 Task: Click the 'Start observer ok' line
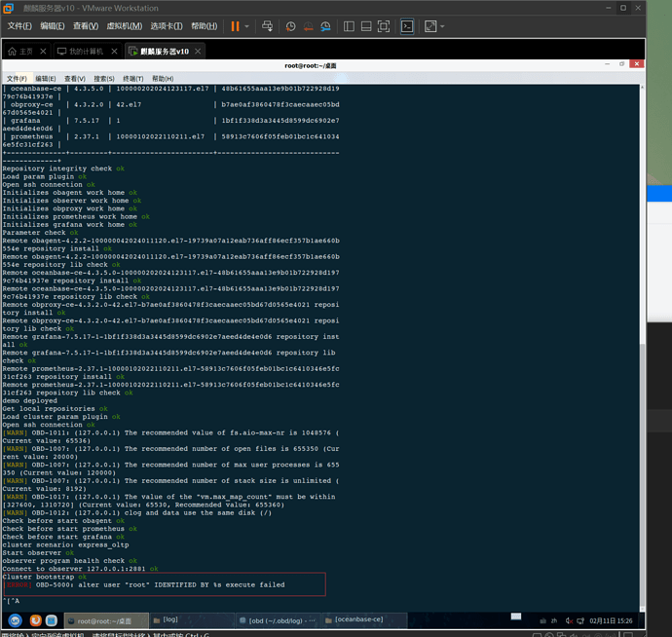click(x=38, y=553)
